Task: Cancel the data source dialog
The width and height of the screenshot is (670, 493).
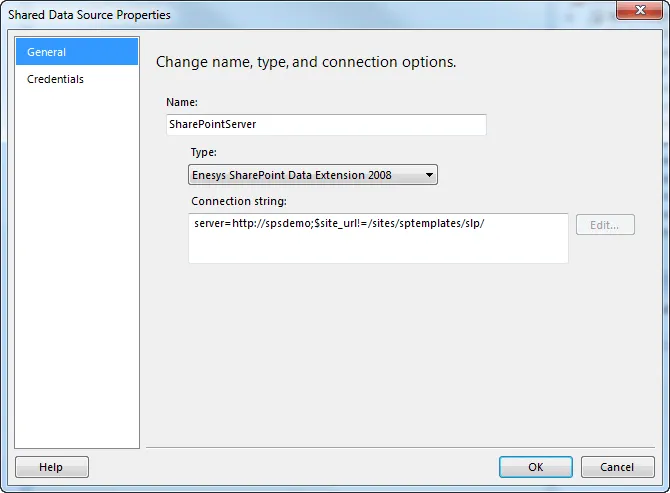Action: (616, 467)
